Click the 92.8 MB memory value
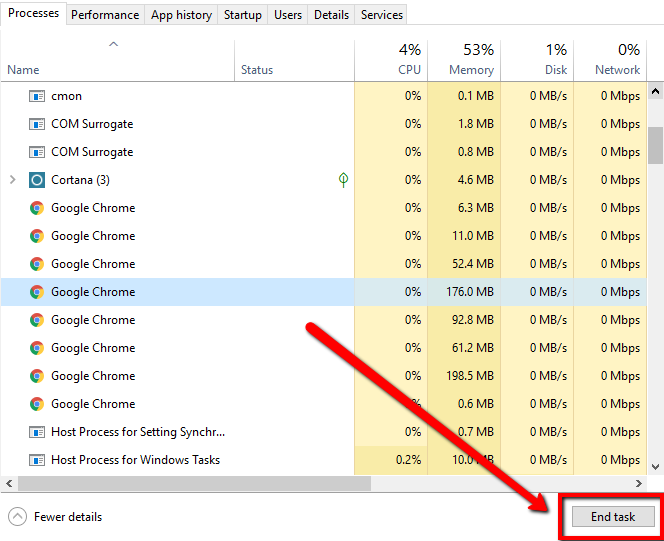This screenshot has height=541, width=664. (x=473, y=320)
